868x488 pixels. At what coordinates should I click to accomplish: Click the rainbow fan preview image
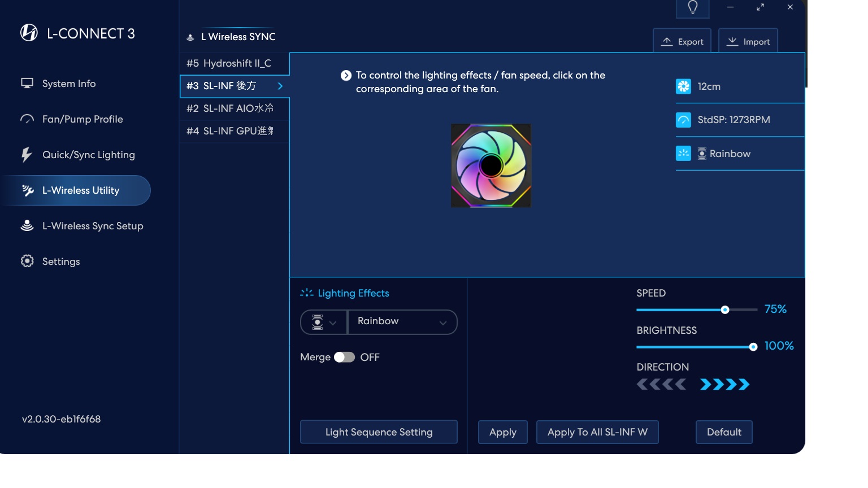pos(491,165)
